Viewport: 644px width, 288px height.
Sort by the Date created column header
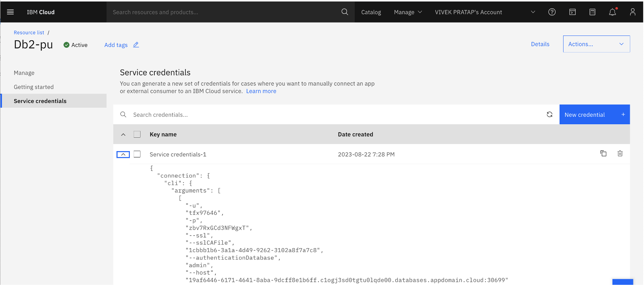[355, 135]
